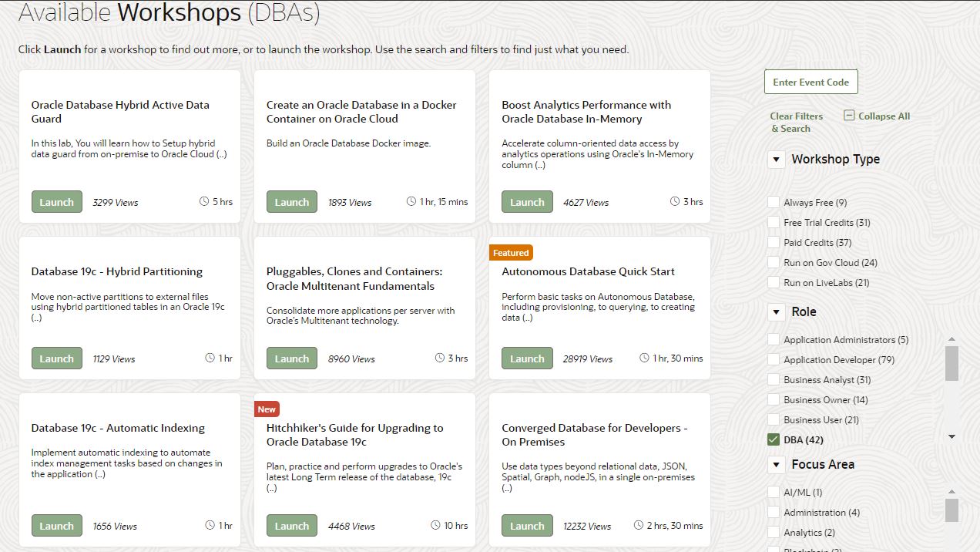Collapse the Workshop Type section arrow
This screenshot has width=980, height=552.
tap(776, 160)
